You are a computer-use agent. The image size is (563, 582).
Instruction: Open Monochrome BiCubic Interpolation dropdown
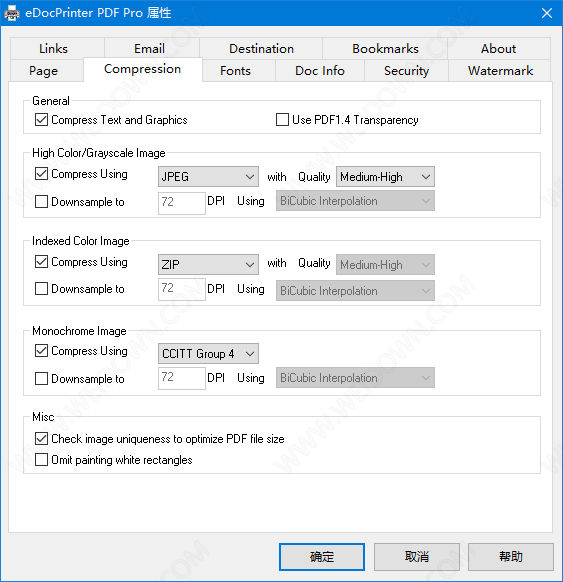pyautogui.click(x=355, y=377)
